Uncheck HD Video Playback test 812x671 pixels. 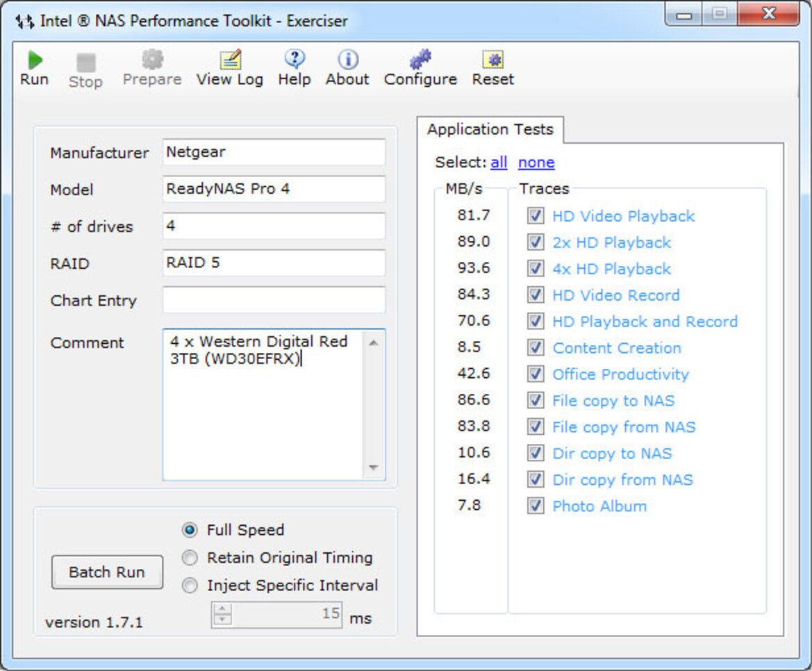click(x=536, y=215)
